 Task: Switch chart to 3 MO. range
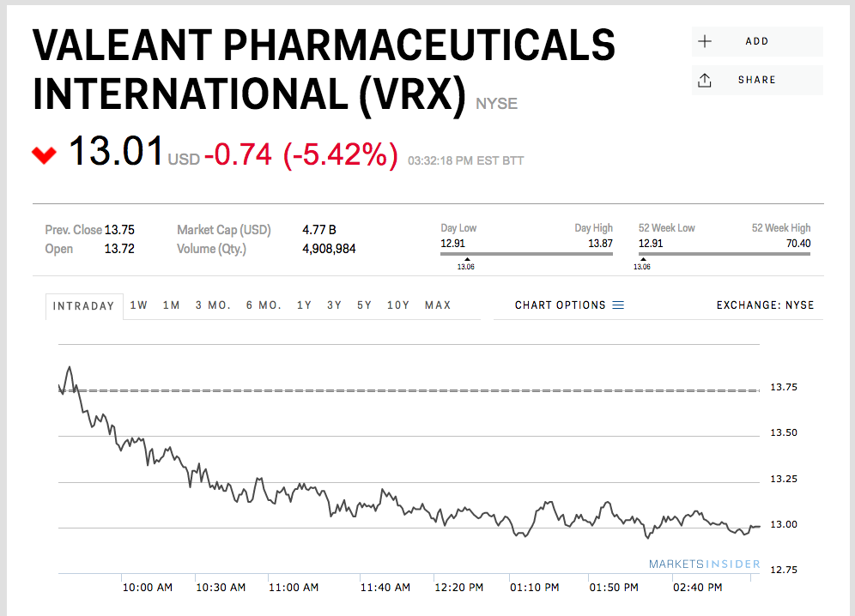pos(213,305)
